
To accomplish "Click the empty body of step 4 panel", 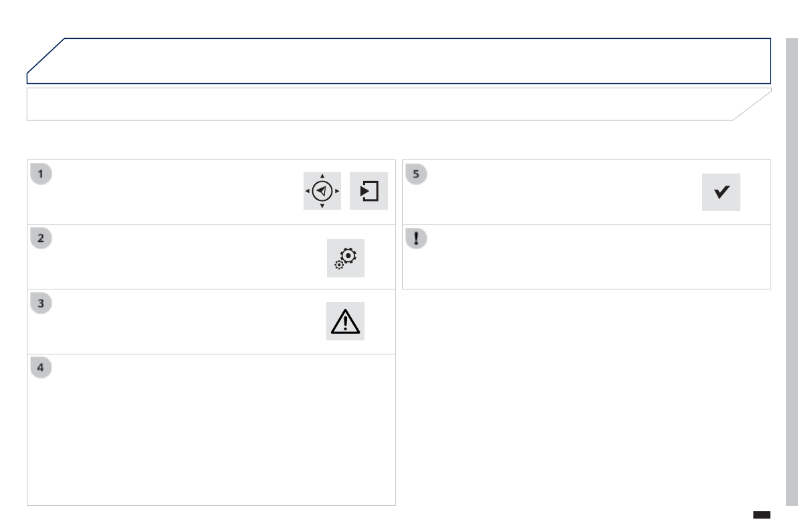I will click(x=211, y=442).
